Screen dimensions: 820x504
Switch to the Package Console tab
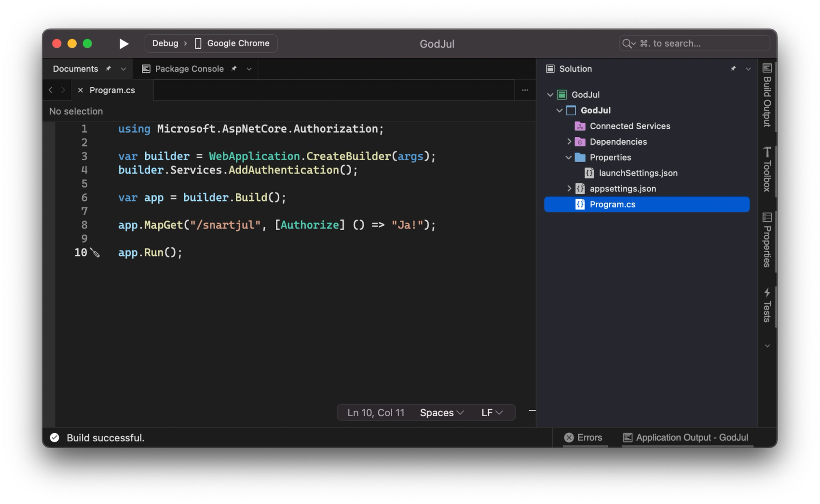coord(189,69)
